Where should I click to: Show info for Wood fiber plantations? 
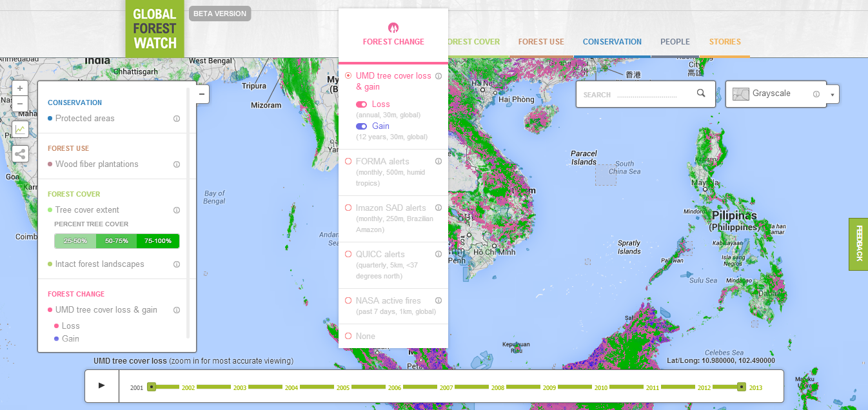pyautogui.click(x=177, y=164)
